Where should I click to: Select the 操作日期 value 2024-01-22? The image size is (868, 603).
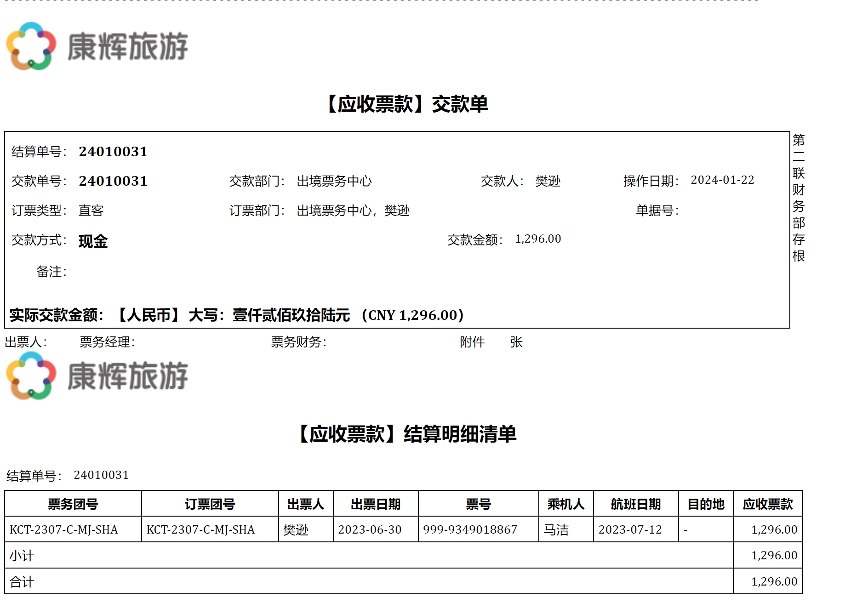click(722, 180)
